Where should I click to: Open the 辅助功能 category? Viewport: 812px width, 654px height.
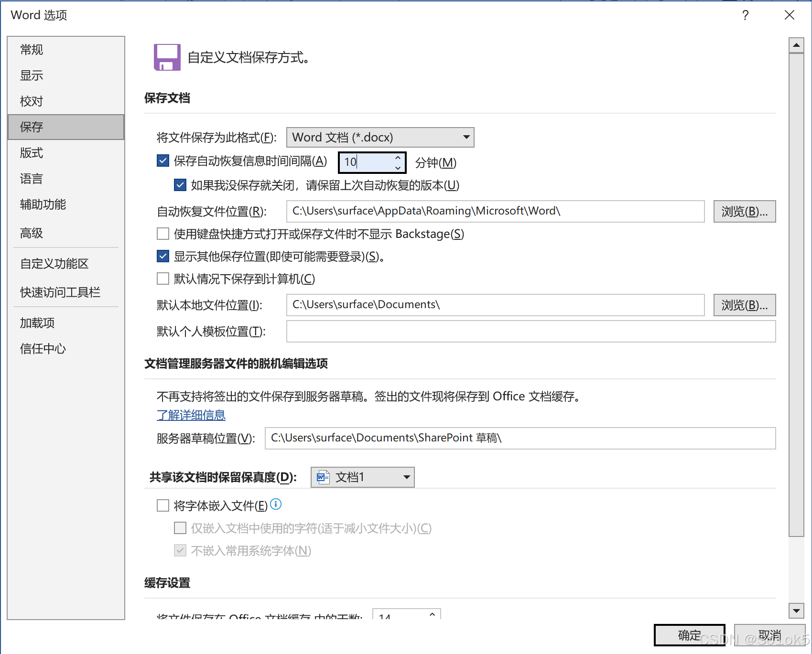pyautogui.click(x=66, y=204)
